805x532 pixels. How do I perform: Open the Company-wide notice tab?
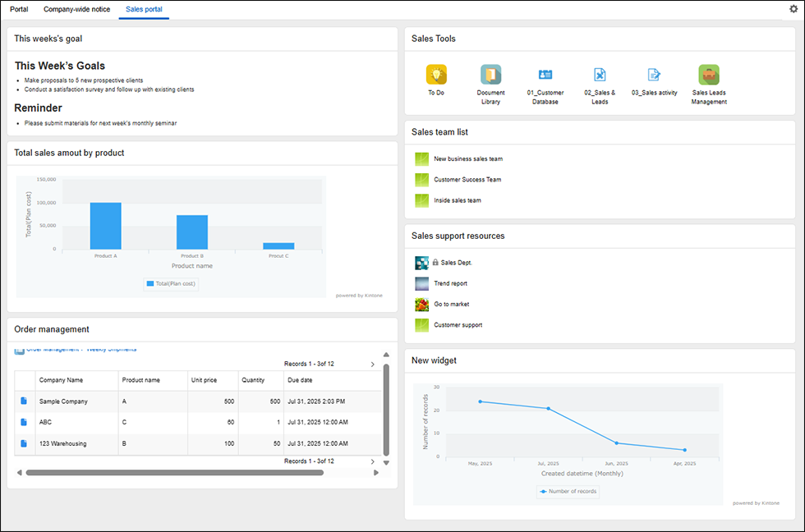[x=76, y=9]
